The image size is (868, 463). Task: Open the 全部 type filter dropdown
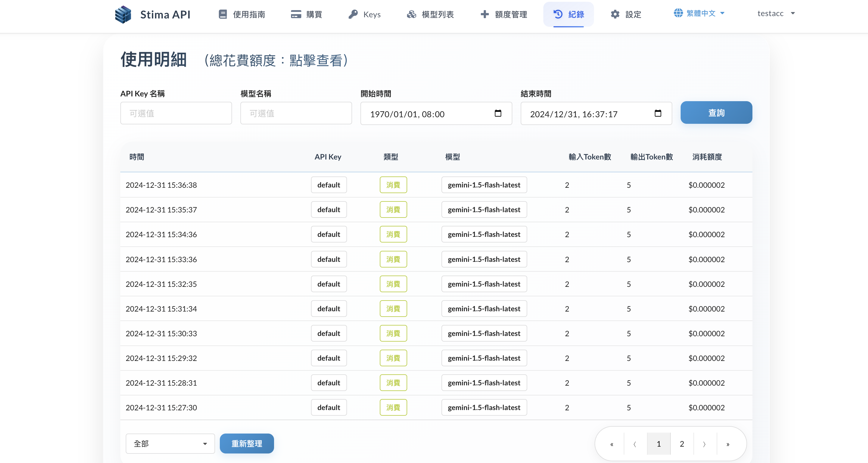170,443
